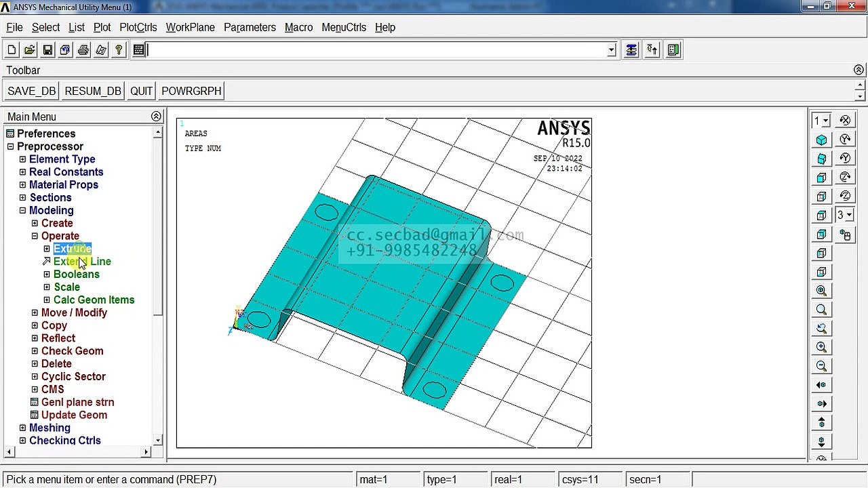Select Extrude in the Operate tree
868x488 pixels.
click(73, 249)
